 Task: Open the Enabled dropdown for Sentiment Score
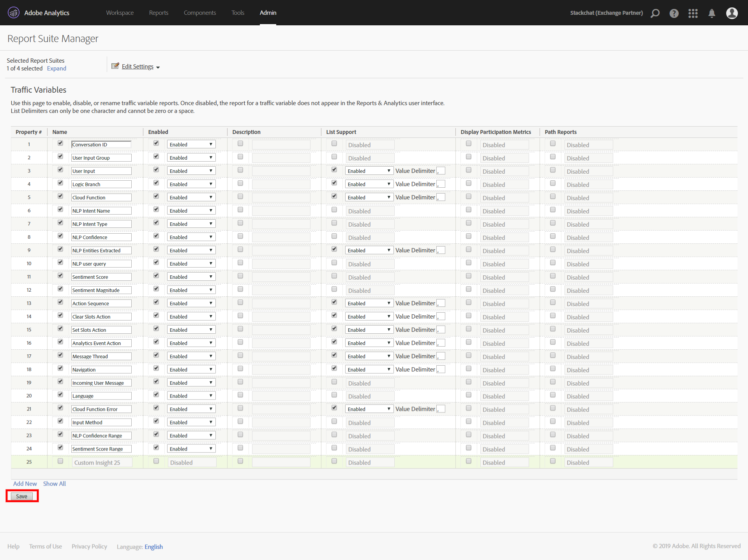pos(189,276)
